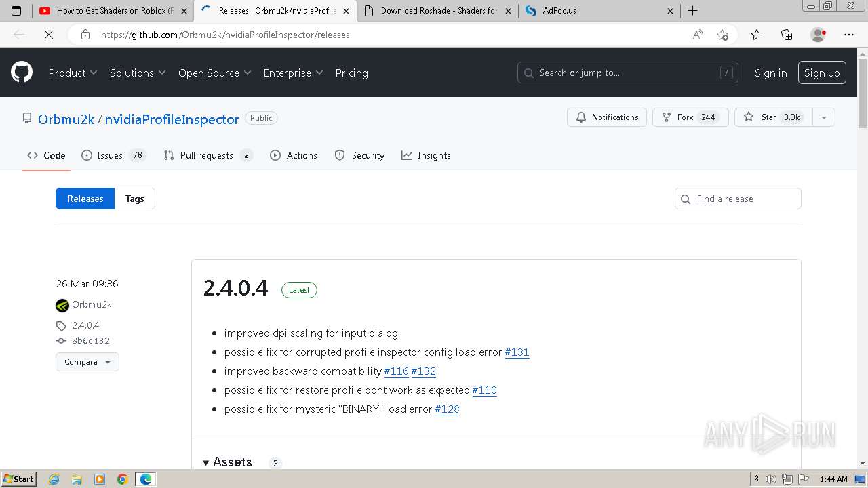Click the browser back arrow
Image resolution: width=868 pixels, height=488 pixels.
click(x=19, y=35)
